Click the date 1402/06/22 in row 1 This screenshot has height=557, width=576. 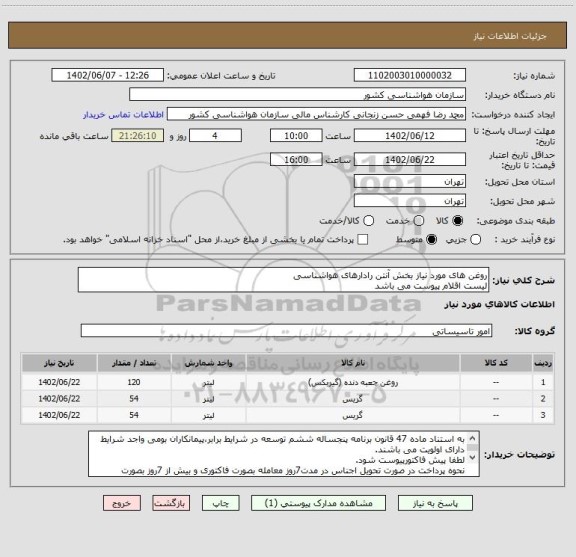click(59, 382)
